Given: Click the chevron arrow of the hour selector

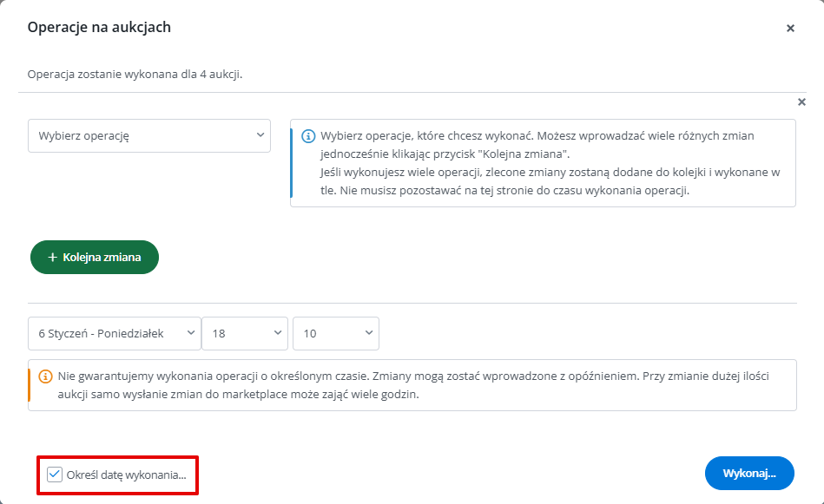Looking at the screenshot, I should click(278, 332).
